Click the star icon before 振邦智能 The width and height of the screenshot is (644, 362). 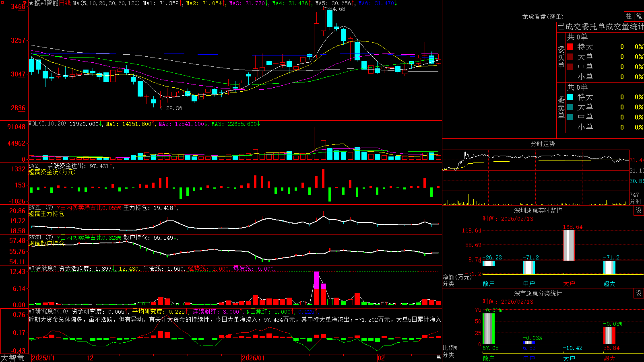click(31, 3)
